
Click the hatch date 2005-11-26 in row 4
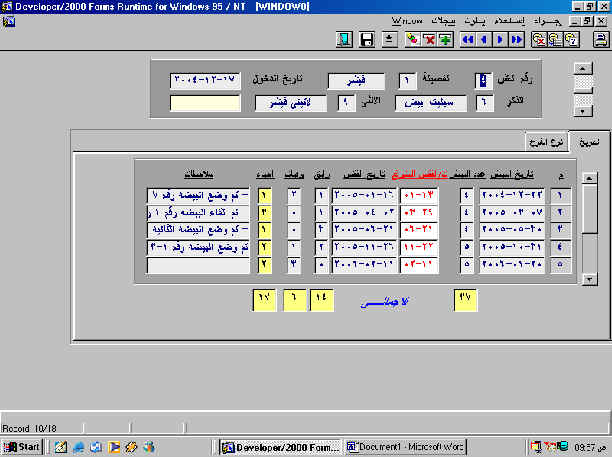[x=364, y=248]
